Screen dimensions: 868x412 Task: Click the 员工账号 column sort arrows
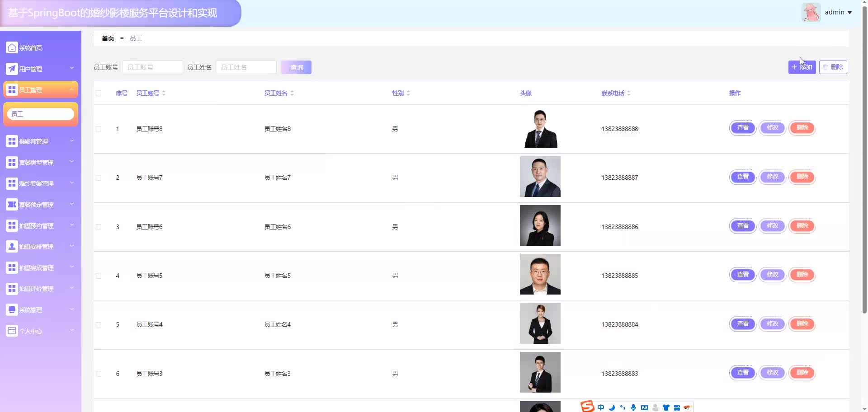[x=164, y=93]
